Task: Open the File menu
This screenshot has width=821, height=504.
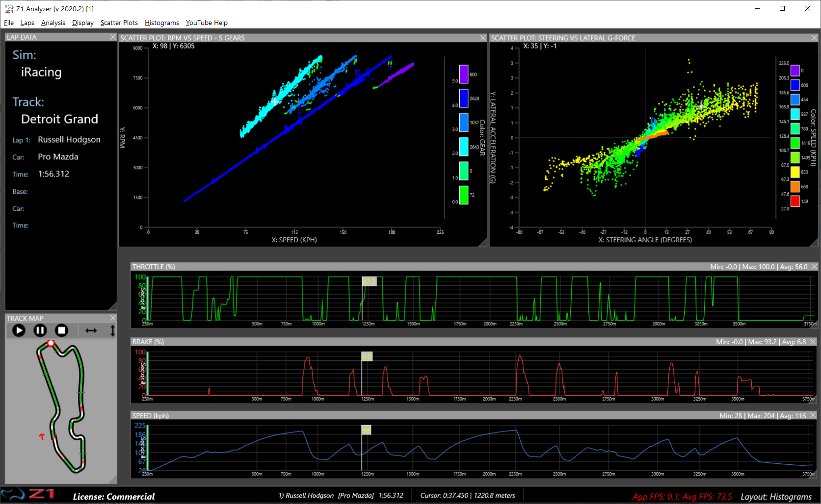Action: [9, 23]
